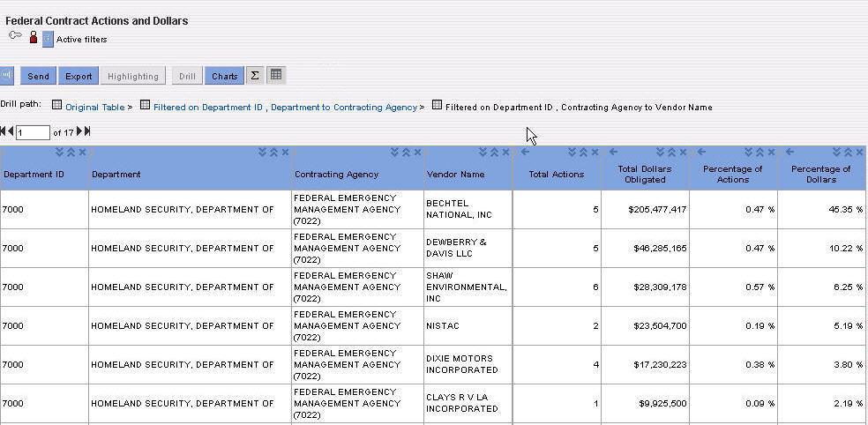The image size is (868, 425).
Task: Select the DEWBERRY & DAVIS LLC vendor cell
Action: (x=468, y=248)
